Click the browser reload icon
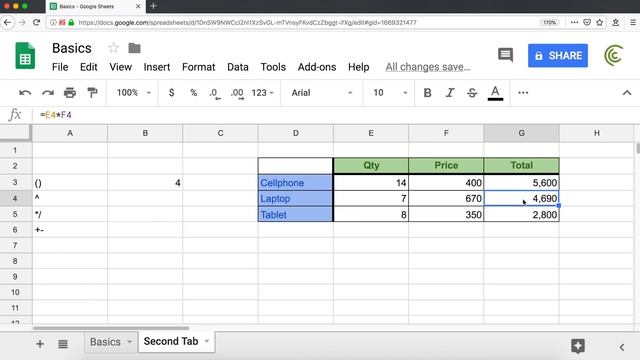This screenshot has height=360, width=640. (36, 22)
